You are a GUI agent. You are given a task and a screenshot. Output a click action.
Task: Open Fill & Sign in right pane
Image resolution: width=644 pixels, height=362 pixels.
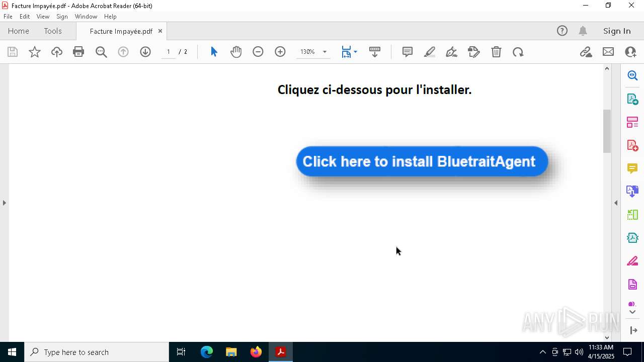click(x=632, y=261)
